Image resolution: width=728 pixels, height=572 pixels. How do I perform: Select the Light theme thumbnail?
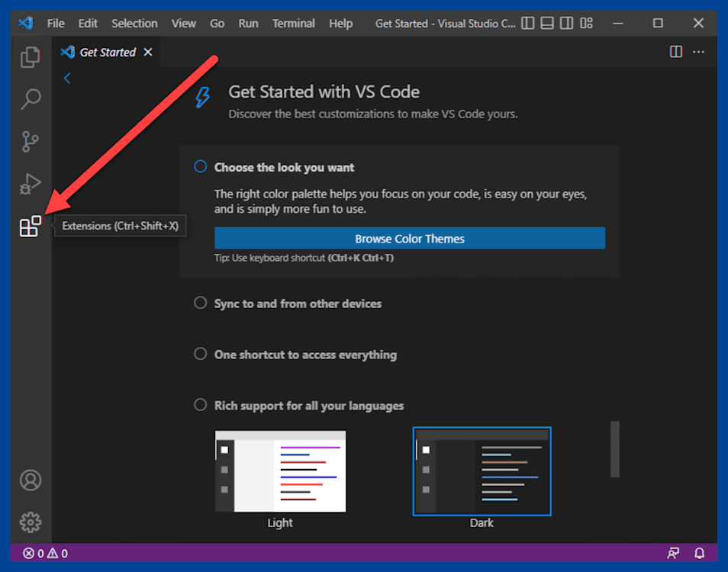280,471
